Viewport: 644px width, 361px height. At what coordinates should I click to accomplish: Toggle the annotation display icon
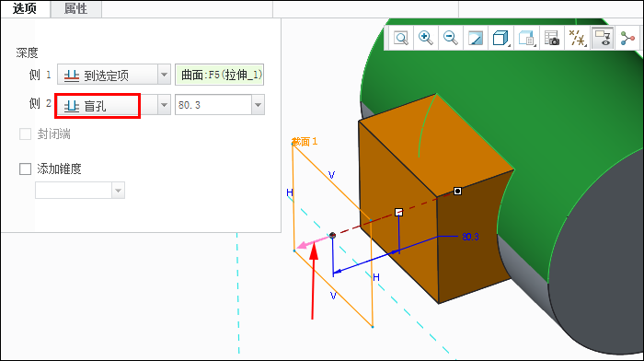[603, 39]
